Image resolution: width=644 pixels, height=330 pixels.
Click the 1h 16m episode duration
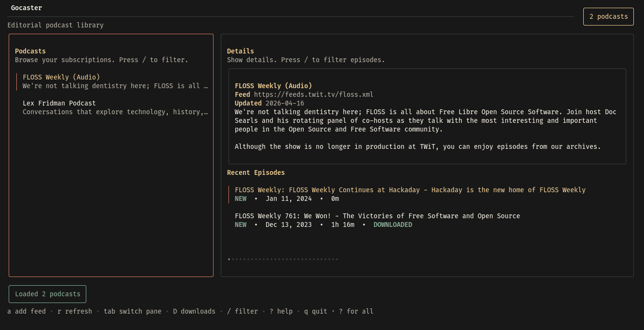(x=343, y=224)
